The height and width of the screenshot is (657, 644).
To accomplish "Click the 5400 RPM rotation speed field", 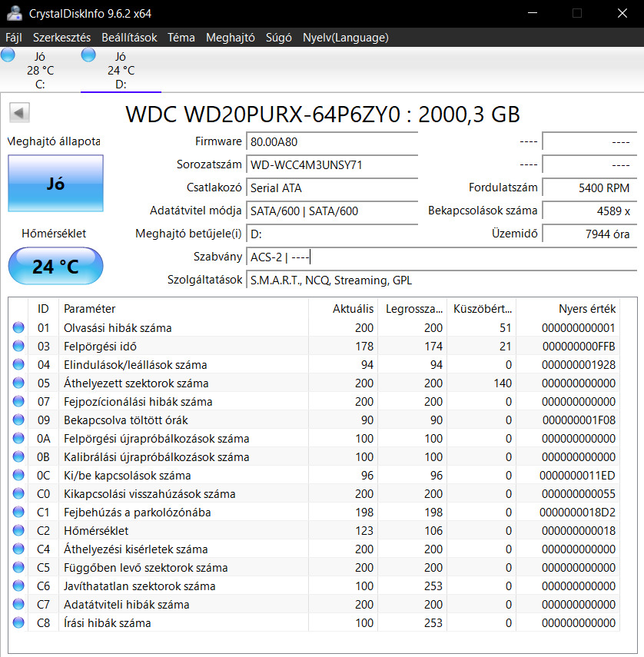I will pyautogui.click(x=589, y=187).
